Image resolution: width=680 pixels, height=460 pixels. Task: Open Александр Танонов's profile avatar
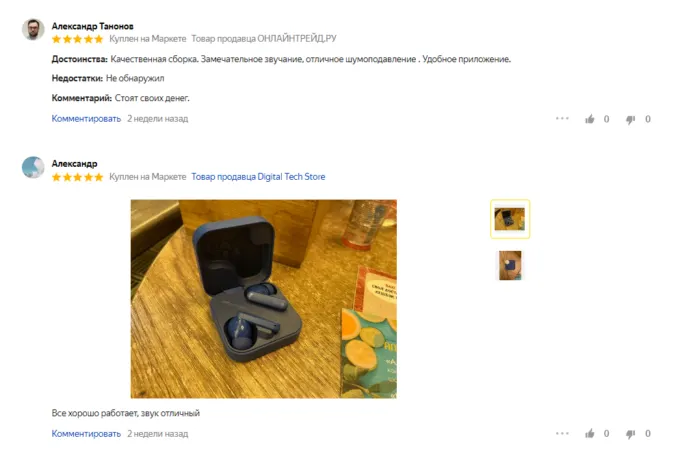(x=33, y=29)
